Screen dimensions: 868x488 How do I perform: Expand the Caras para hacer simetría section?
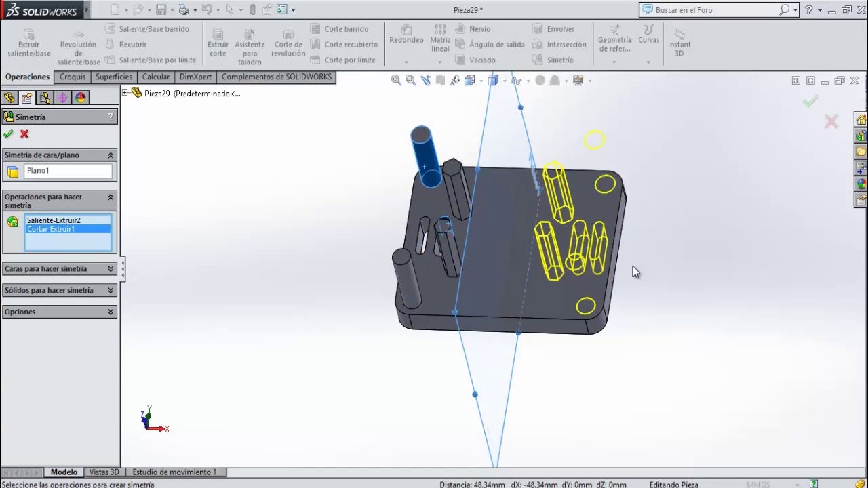[x=111, y=269]
